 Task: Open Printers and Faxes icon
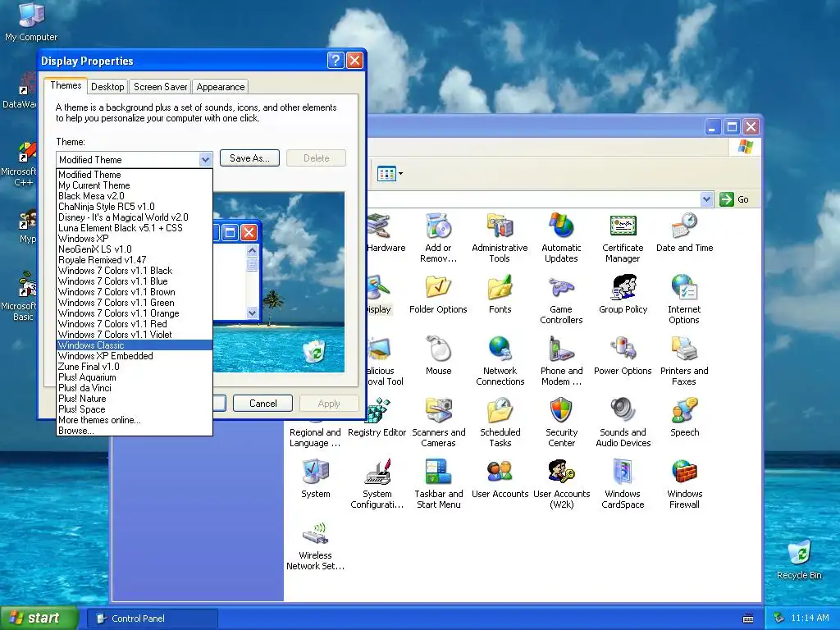(x=684, y=361)
